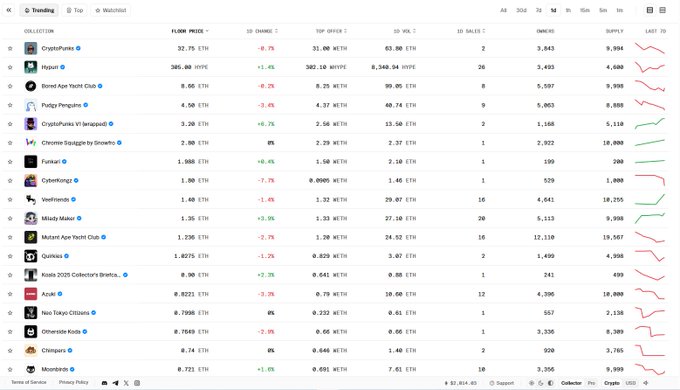Click the Owners column header
The image size is (680, 390).
(545, 31)
